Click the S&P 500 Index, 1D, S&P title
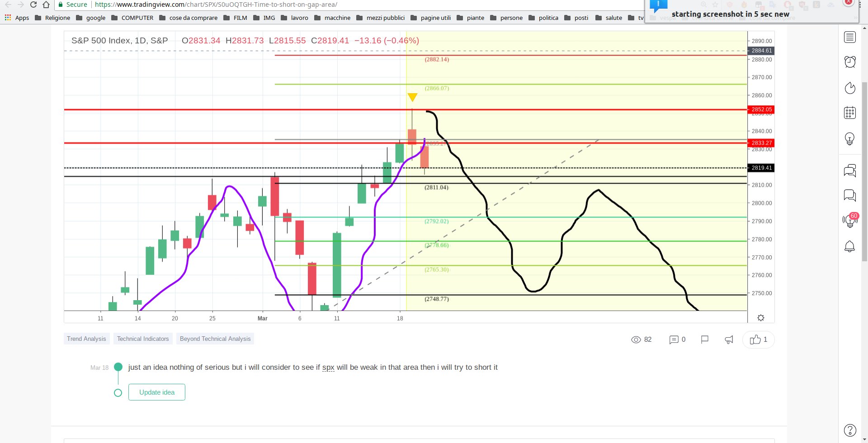This screenshot has height=443, width=868. tap(120, 41)
